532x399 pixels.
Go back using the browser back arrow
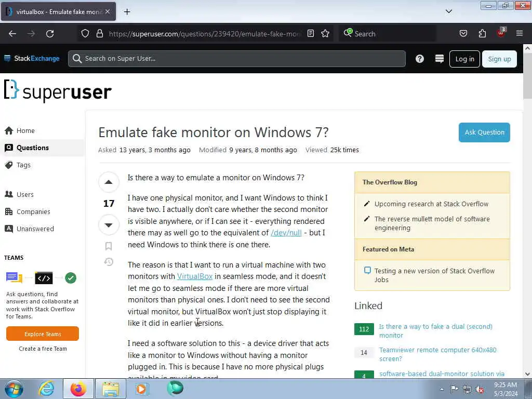12,34
